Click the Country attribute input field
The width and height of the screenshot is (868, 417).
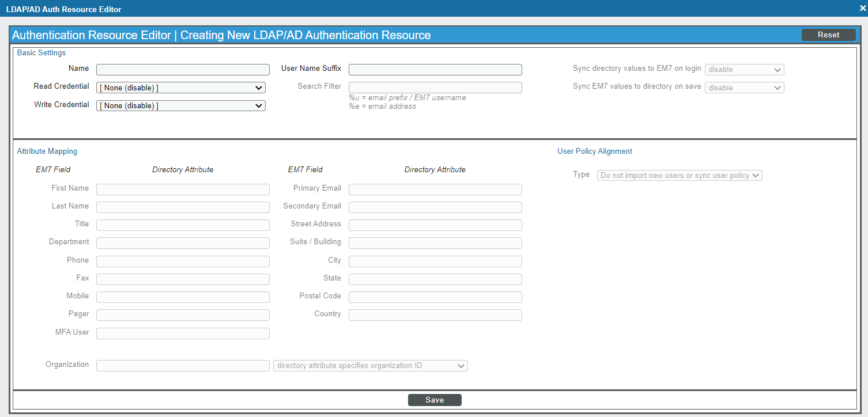click(x=435, y=315)
